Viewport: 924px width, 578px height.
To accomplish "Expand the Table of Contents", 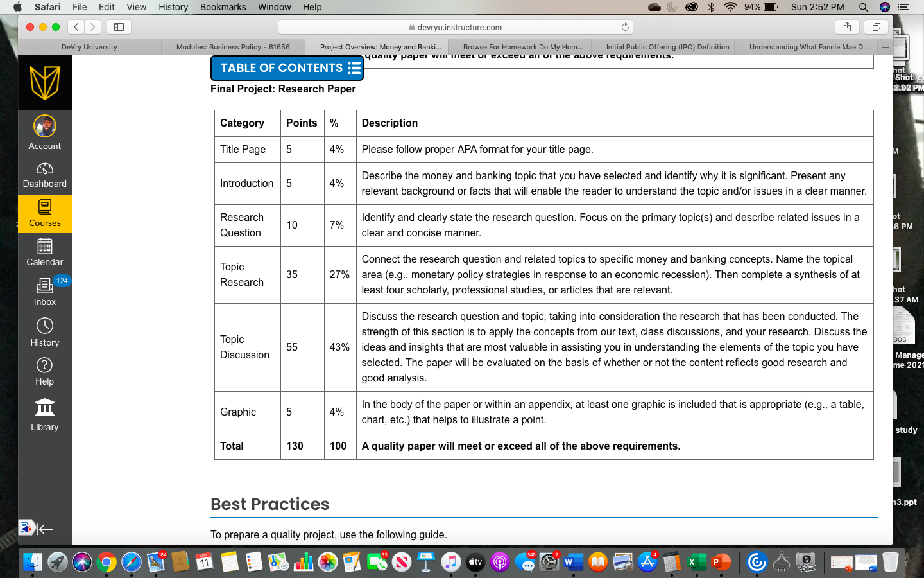I will (x=287, y=68).
